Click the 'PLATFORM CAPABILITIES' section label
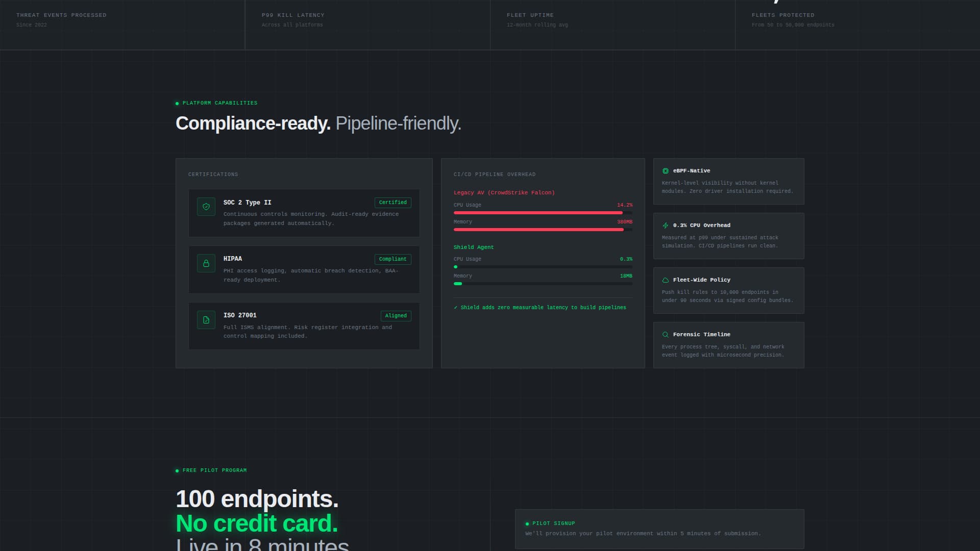 coord(220,103)
